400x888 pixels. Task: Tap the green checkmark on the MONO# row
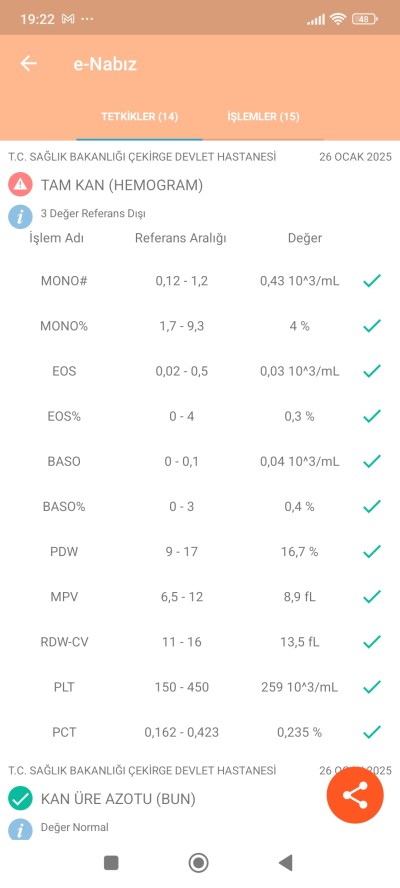372,280
